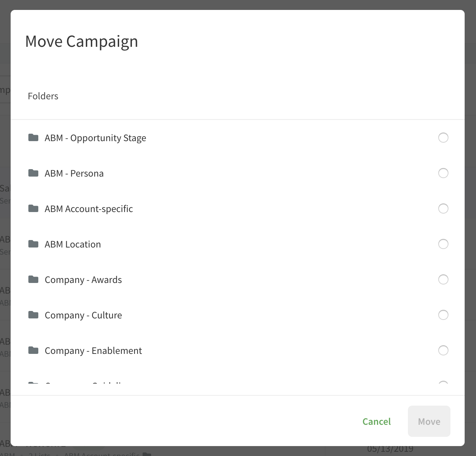Choose the Company - Culture radio option

(443, 315)
